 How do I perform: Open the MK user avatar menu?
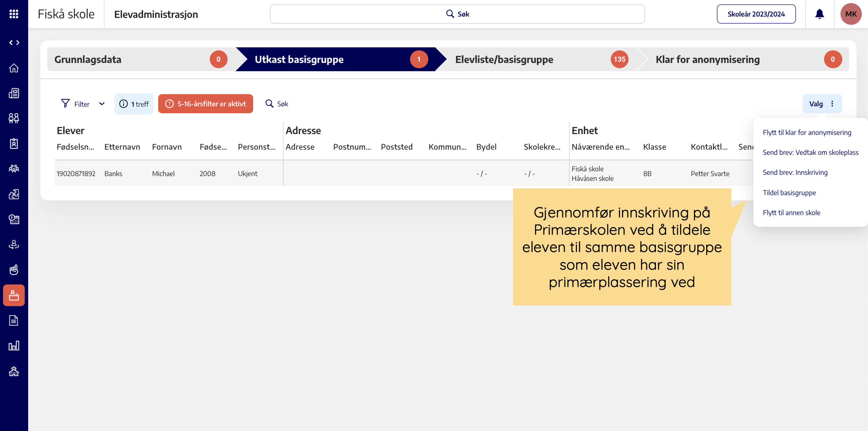[x=851, y=14]
